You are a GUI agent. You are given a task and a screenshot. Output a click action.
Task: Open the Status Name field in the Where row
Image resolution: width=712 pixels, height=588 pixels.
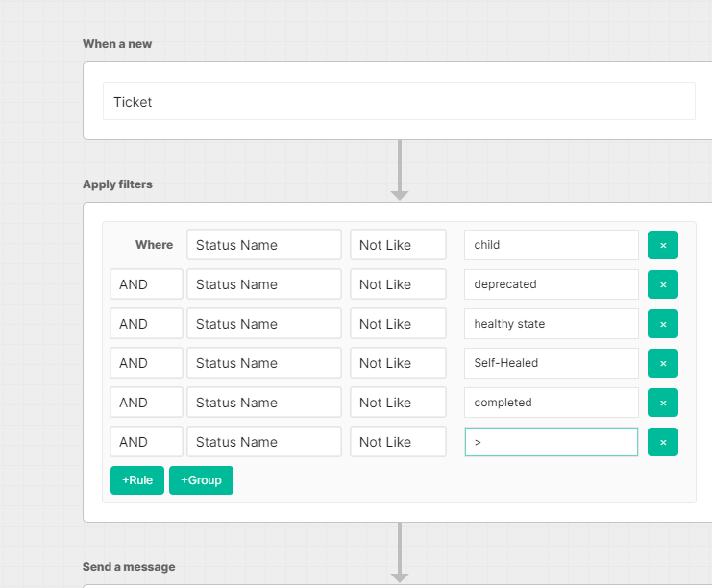[264, 245]
